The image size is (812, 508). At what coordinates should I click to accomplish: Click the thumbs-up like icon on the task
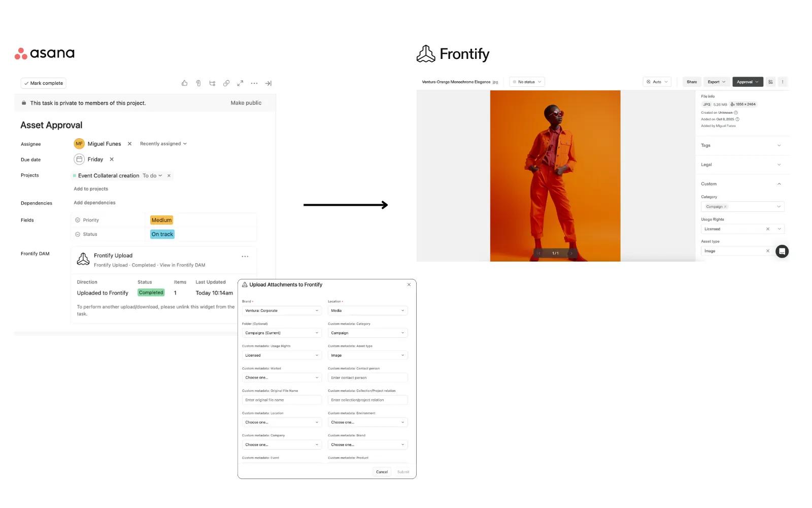pyautogui.click(x=184, y=83)
